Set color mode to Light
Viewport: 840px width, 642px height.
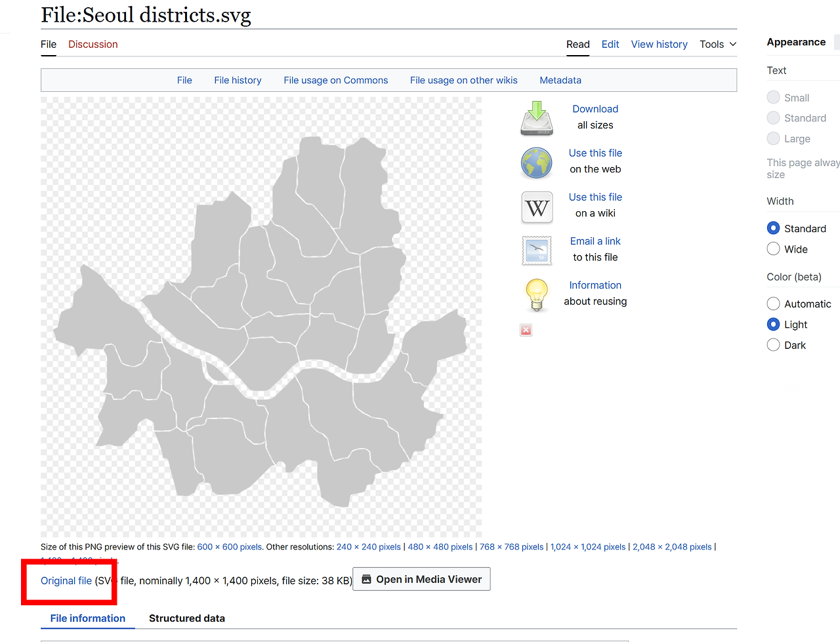tap(773, 325)
